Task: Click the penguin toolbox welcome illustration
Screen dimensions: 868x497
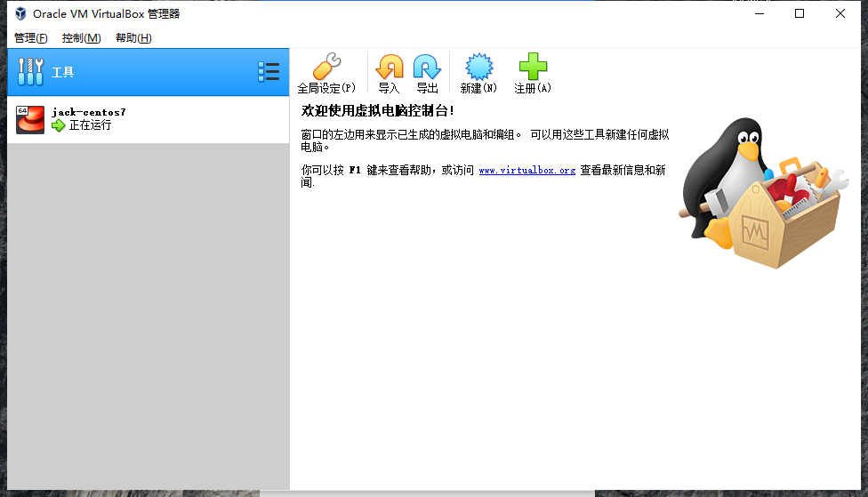Action: (763, 193)
